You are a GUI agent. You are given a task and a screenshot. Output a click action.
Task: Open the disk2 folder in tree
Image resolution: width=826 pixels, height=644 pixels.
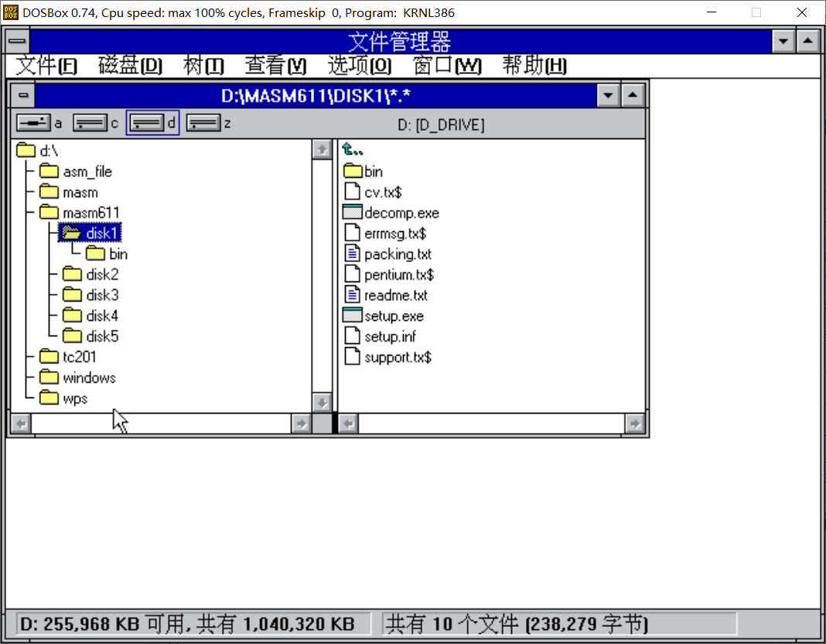click(90, 274)
